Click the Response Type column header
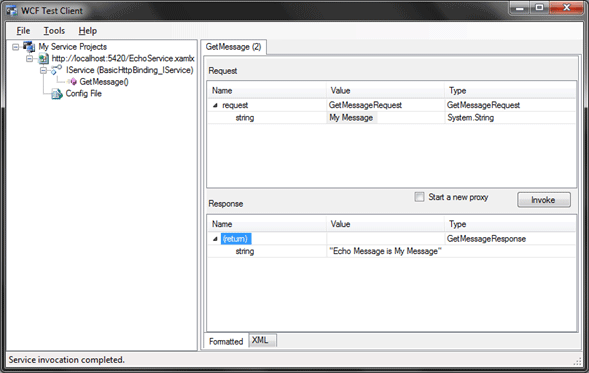Viewport: 589px width, 373px height. click(x=510, y=224)
